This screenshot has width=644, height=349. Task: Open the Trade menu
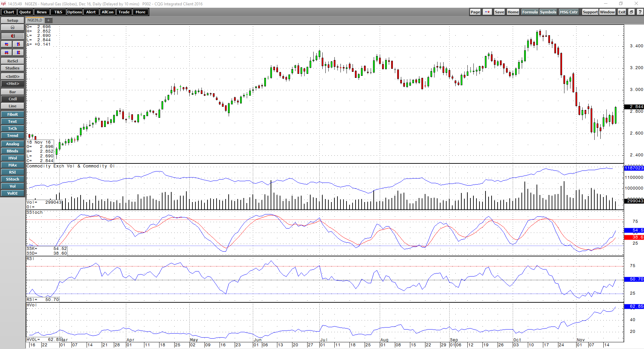pyautogui.click(x=124, y=12)
